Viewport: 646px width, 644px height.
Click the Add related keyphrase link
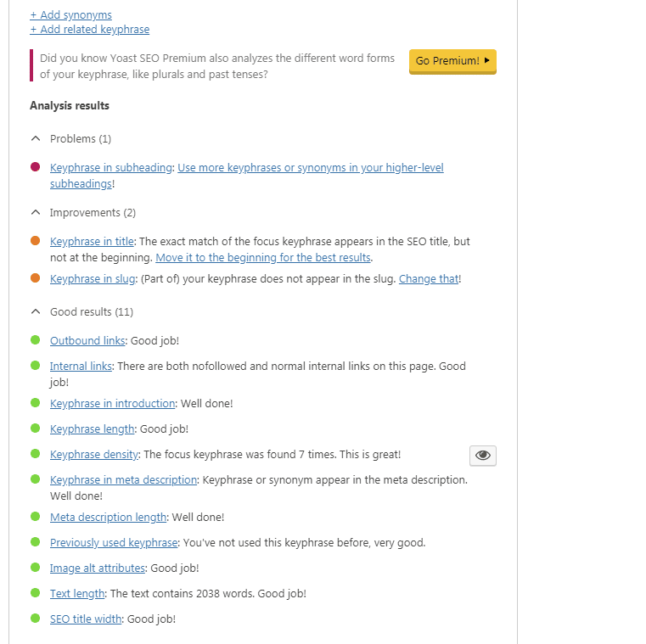(89, 30)
